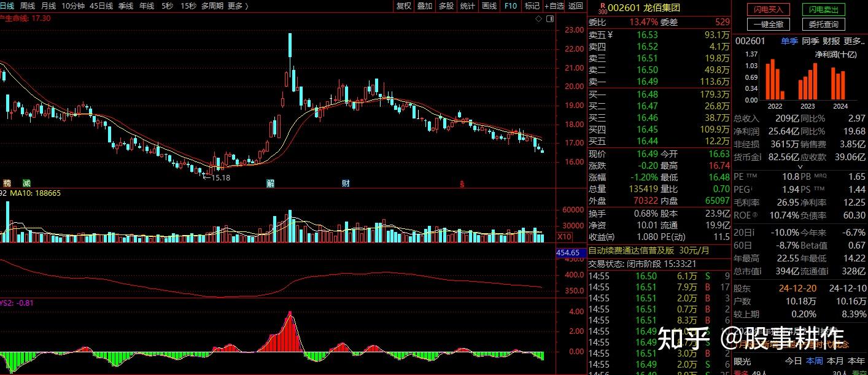Viewport: 868px width, 375px height.
Task: Click the 解 marker below the K-line chart
Action: click(x=271, y=184)
